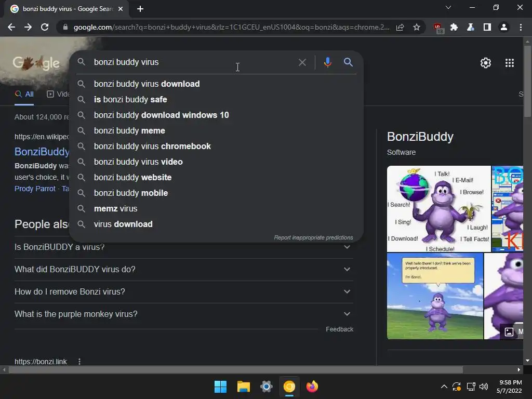Open the Windows Start menu
The width and height of the screenshot is (532, 399).
[220, 387]
